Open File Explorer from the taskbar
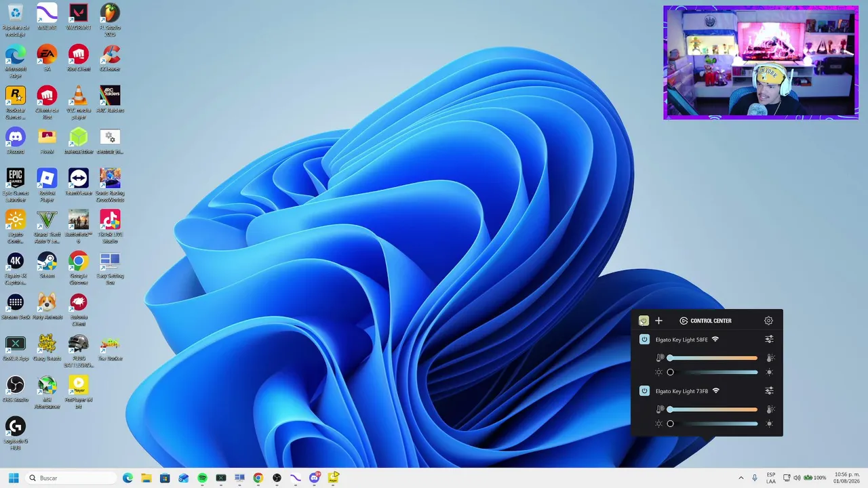Image resolution: width=868 pixels, height=488 pixels. click(146, 478)
